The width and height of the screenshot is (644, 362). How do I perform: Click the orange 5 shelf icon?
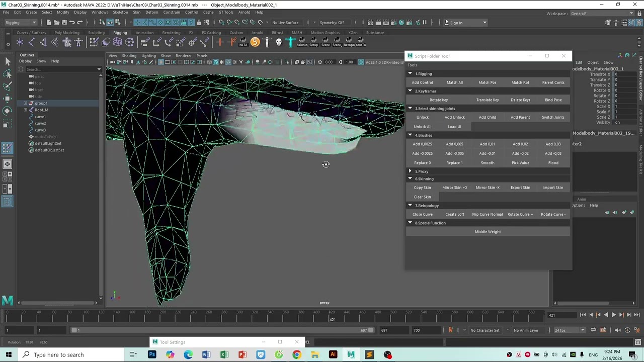(x=255, y=42)
